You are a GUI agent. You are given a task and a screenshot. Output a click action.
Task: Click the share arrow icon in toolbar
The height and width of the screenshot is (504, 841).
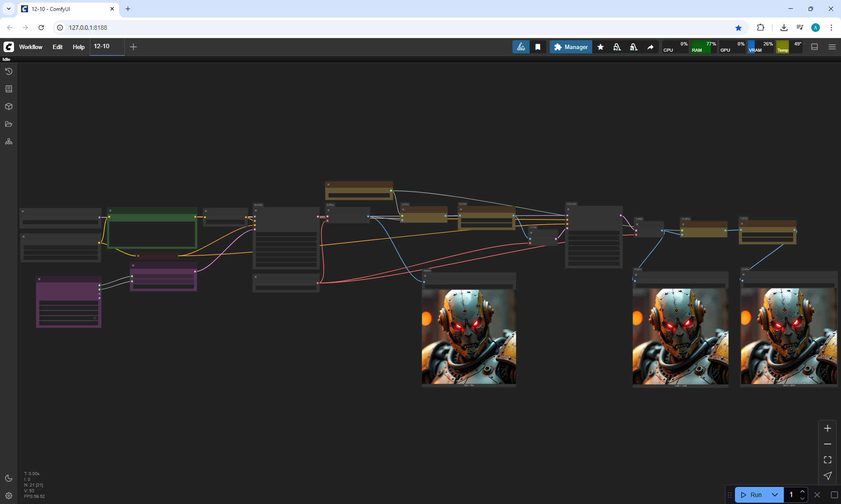pyautogui.click(x=650, y=47)
